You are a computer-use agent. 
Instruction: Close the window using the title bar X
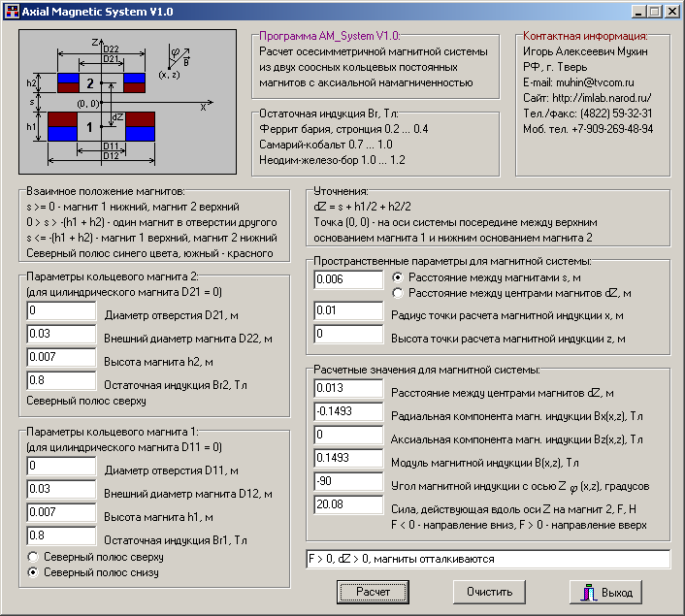tap(671, 12)
